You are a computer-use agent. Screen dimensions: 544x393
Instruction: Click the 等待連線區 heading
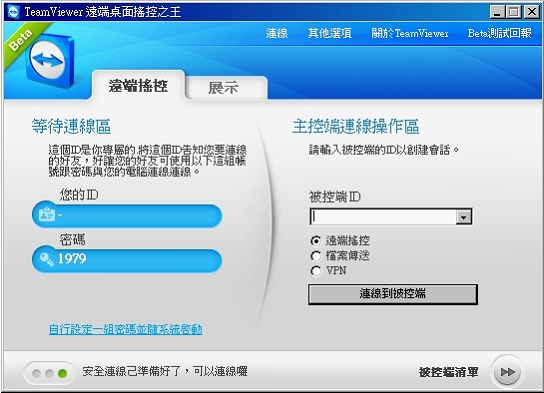click(71, 126)
